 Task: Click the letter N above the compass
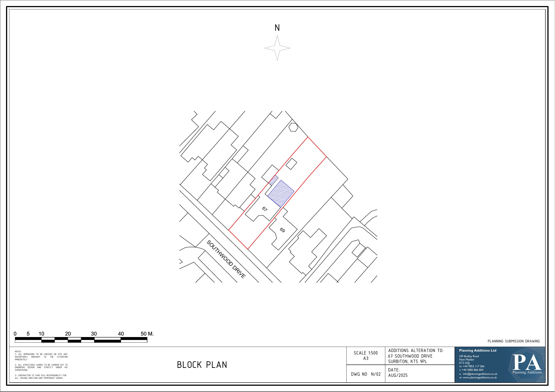point(277,28)
